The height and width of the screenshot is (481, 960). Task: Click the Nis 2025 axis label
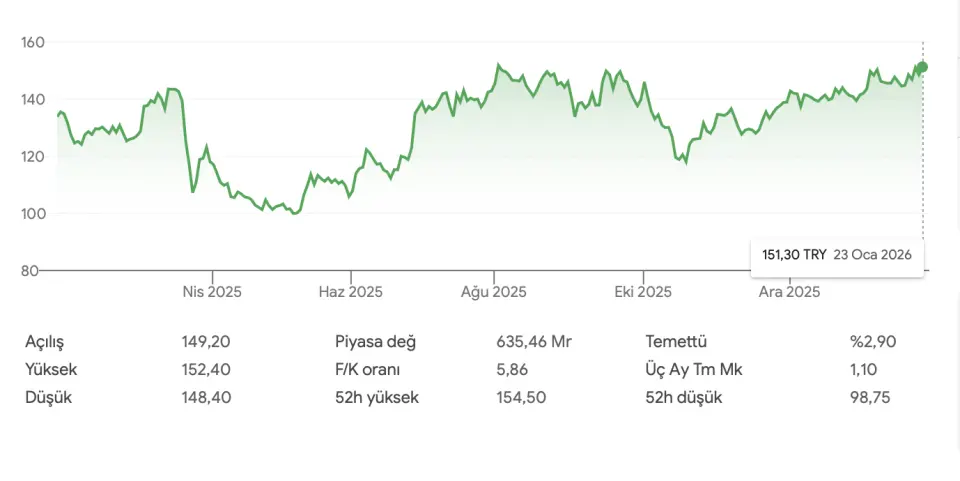[212, 292]
